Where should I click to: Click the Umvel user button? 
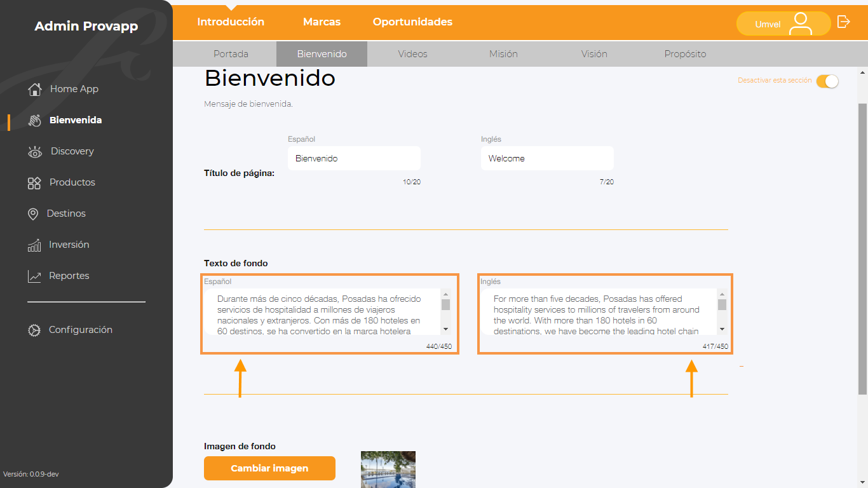(x=783, y=24)
